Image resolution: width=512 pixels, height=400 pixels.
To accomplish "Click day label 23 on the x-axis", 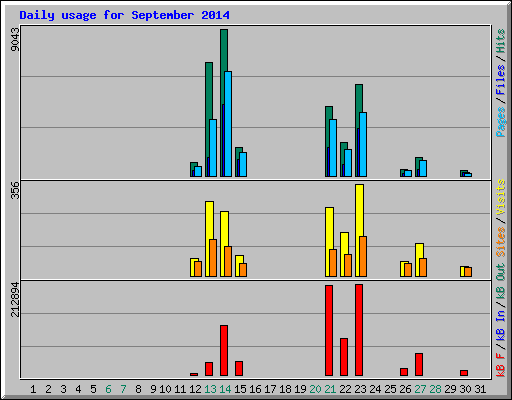I will (x=360, y=389).
